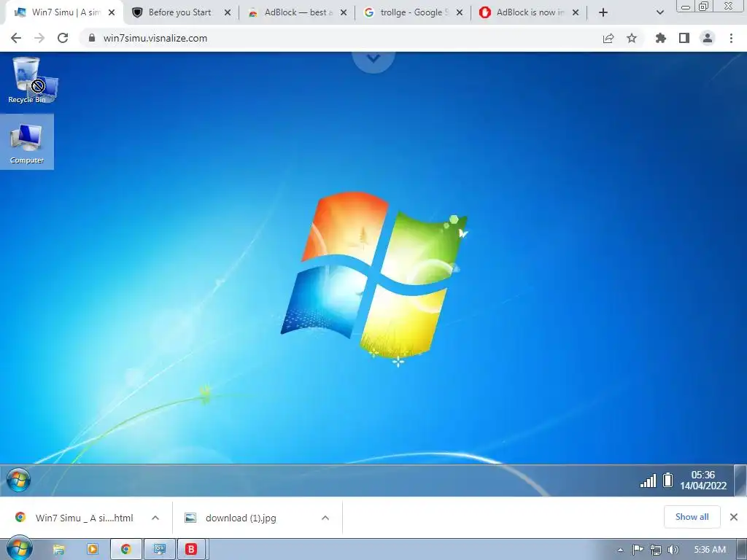Click the system clock 5:36 AM
Viewport: 747px width, 560px height.
710,550
